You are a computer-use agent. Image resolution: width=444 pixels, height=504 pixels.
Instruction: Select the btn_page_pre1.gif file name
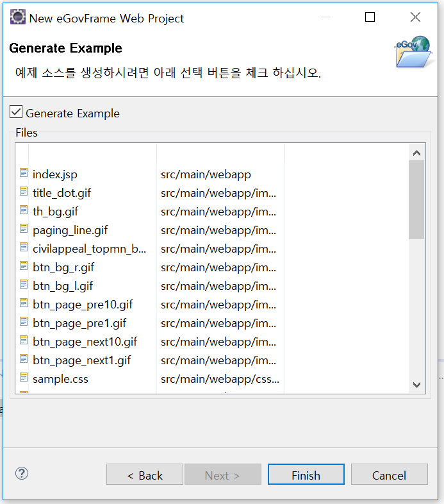(79, 323)
